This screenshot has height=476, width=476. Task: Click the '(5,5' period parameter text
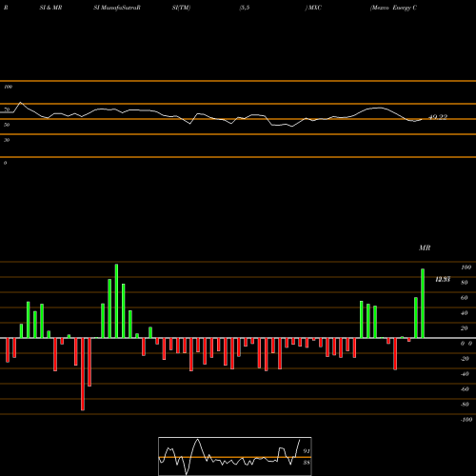pyautogui.click(x=245, y=8)
